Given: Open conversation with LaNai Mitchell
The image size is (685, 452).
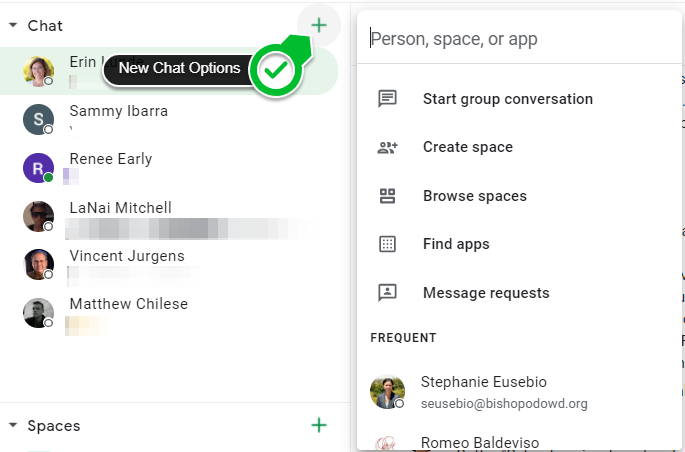Looking at the screenshot, I should point(120,208).
